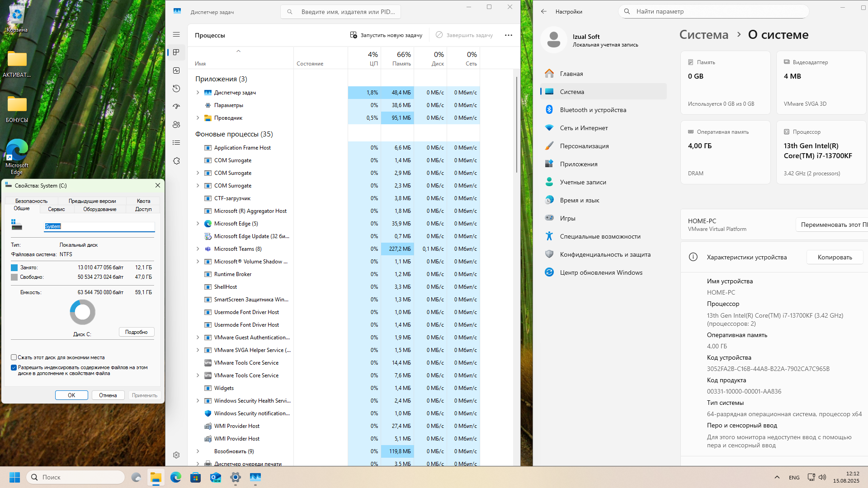Select the Корзина desktop icon
Screen dimensions: 868x488
tap(17, 19)
